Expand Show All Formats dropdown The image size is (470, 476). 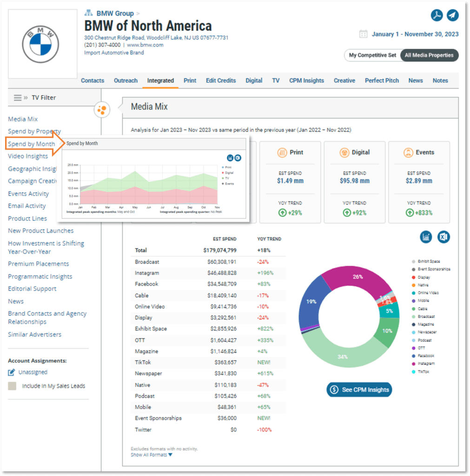tap(152, 455)
